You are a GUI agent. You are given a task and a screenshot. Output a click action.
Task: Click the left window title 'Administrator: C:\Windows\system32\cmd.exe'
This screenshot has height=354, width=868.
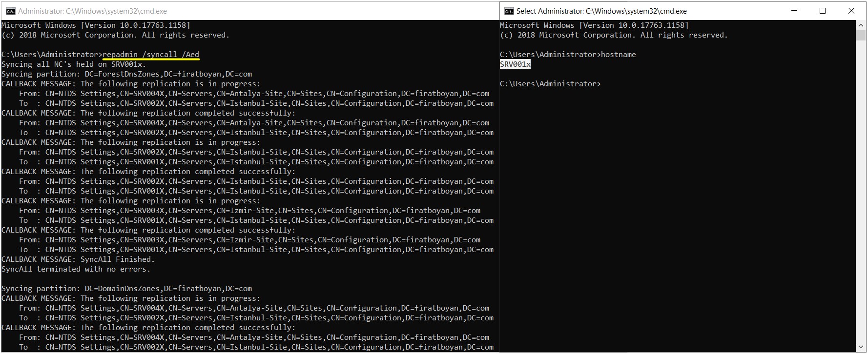point(93,11)
